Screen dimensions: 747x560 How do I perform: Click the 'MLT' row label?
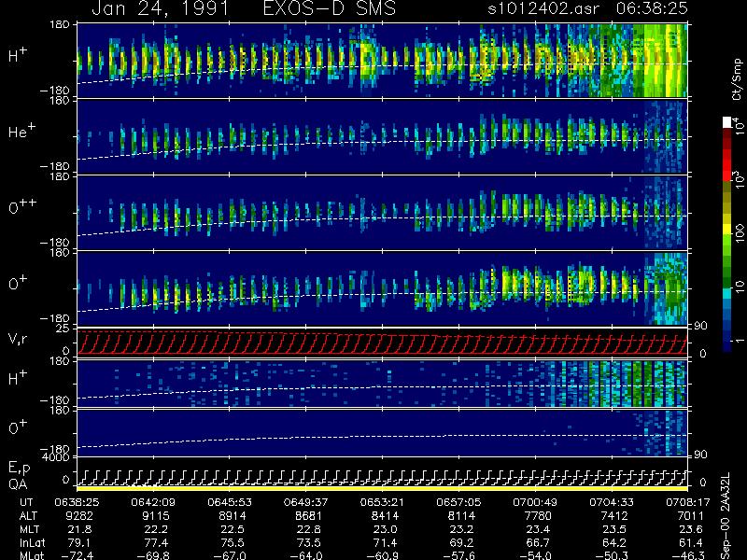[29, 529]
